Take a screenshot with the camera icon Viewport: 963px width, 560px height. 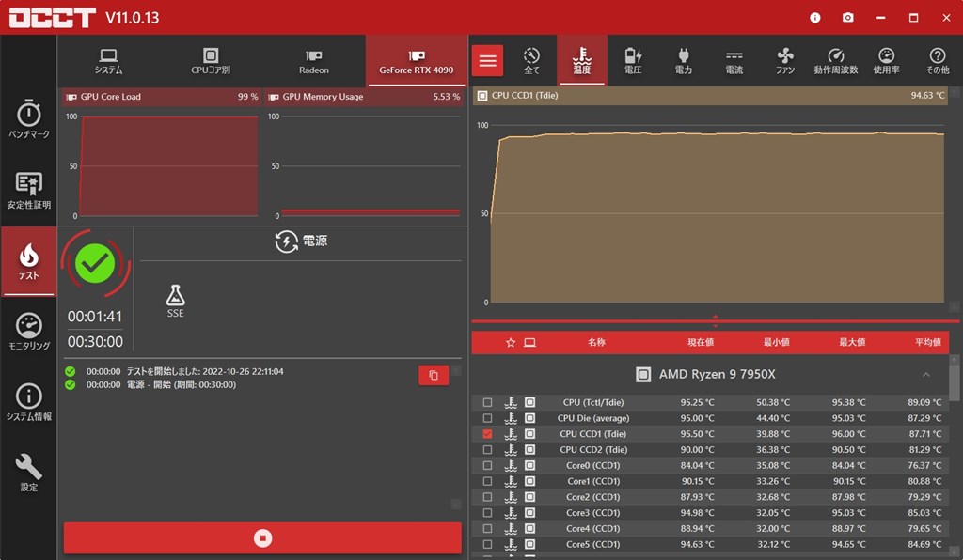pos(847,18)
